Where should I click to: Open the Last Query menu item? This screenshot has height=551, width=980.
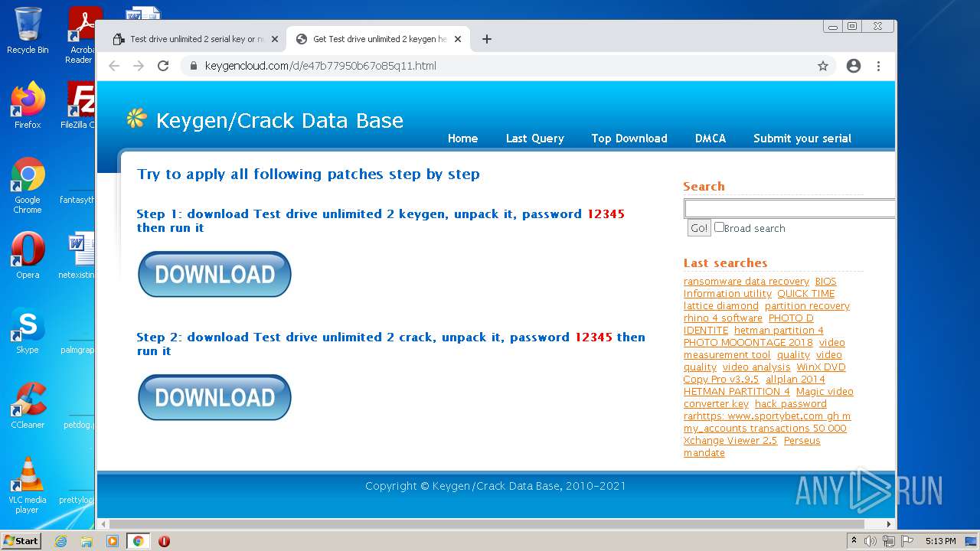point(534,139)
